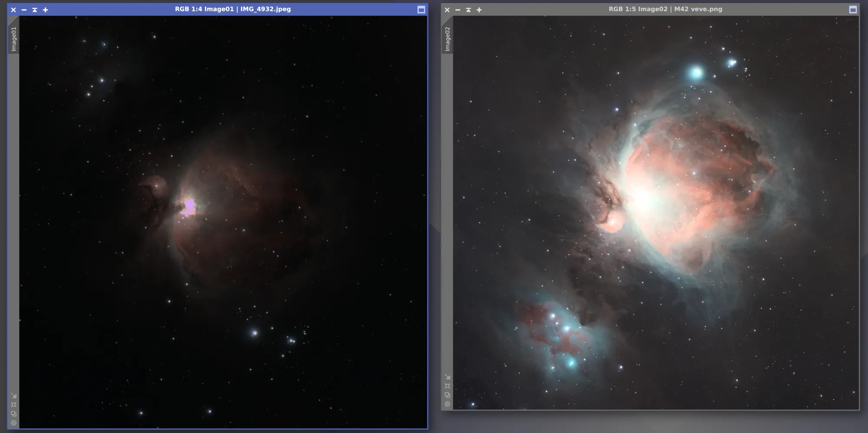Click the square button at the right of the IMG_4932.jpeg title bar

(x=421, y=10)
